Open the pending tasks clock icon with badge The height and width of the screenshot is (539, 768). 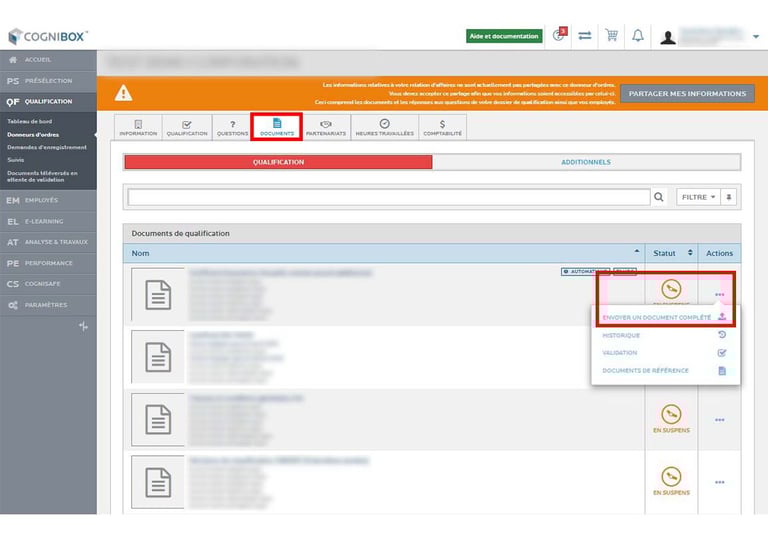coord(559,35)
